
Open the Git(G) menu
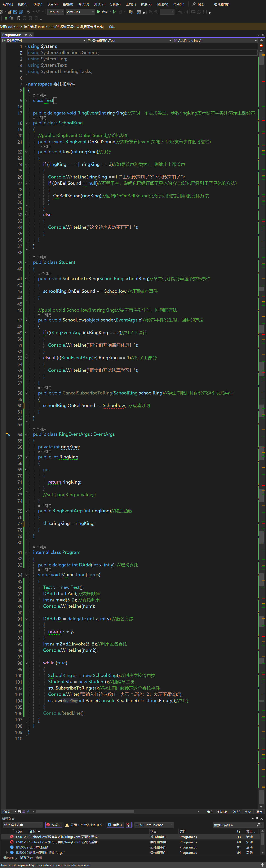38,4
